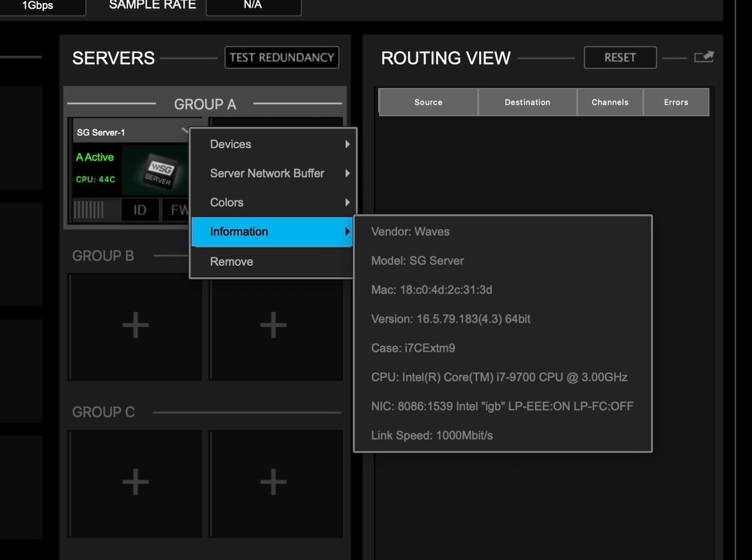Add a server to Group B's left slot
The height and width of the screenshot is (560, 752).
135,327
